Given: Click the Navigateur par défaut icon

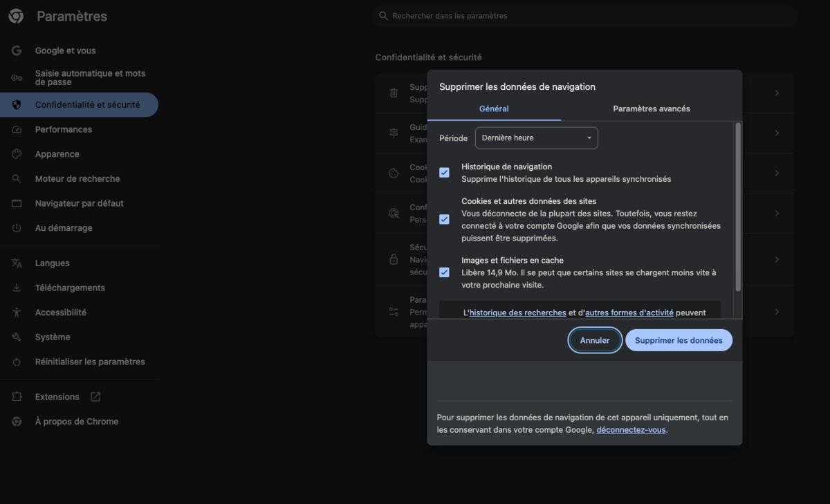Looking at the screenshot, I should point(15,203).
